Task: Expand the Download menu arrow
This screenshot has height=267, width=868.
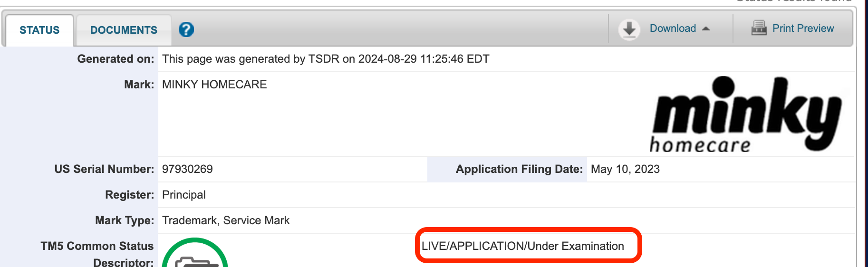Action: tap(706, 29)
